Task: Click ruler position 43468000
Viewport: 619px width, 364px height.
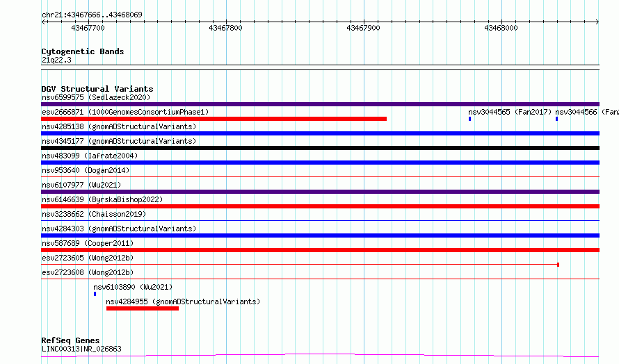Action: 501,28
